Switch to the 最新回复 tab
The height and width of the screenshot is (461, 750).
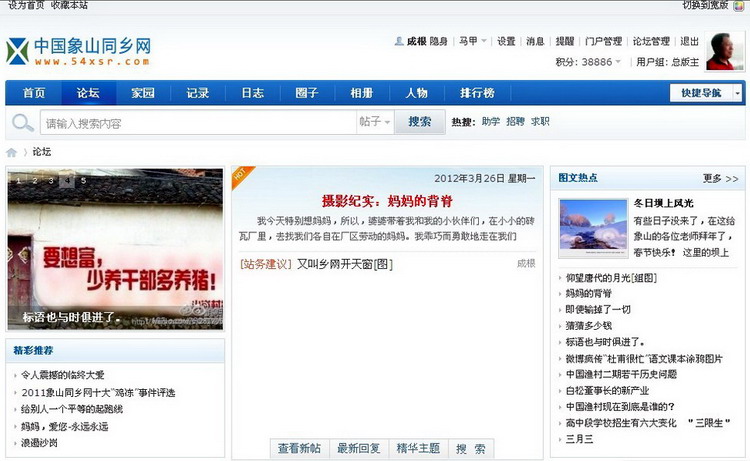tap(359, 448)
